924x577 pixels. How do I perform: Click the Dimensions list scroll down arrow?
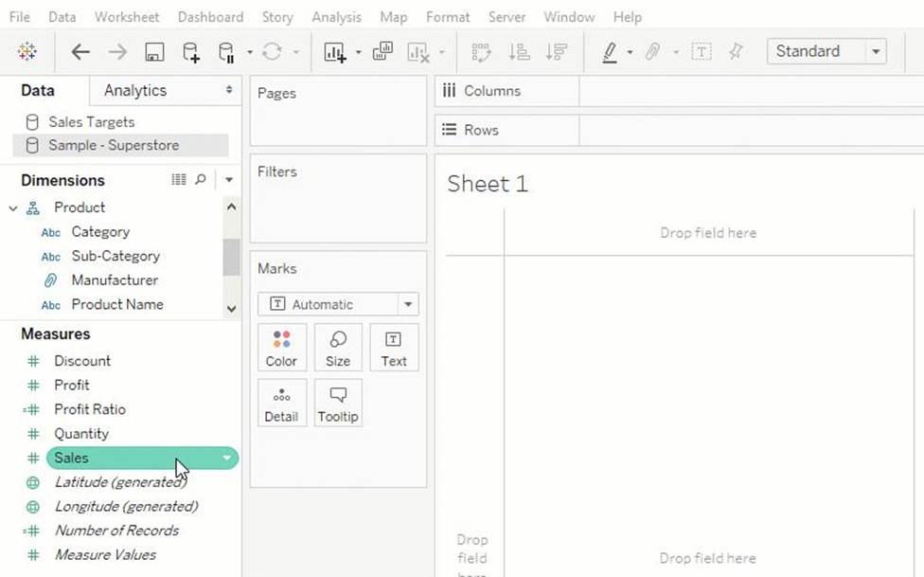tap(232, 309)
